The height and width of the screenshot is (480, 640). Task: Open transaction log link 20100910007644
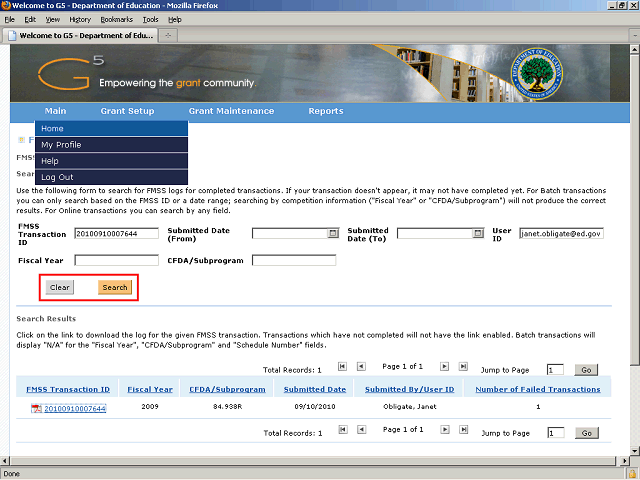point(75,409)
